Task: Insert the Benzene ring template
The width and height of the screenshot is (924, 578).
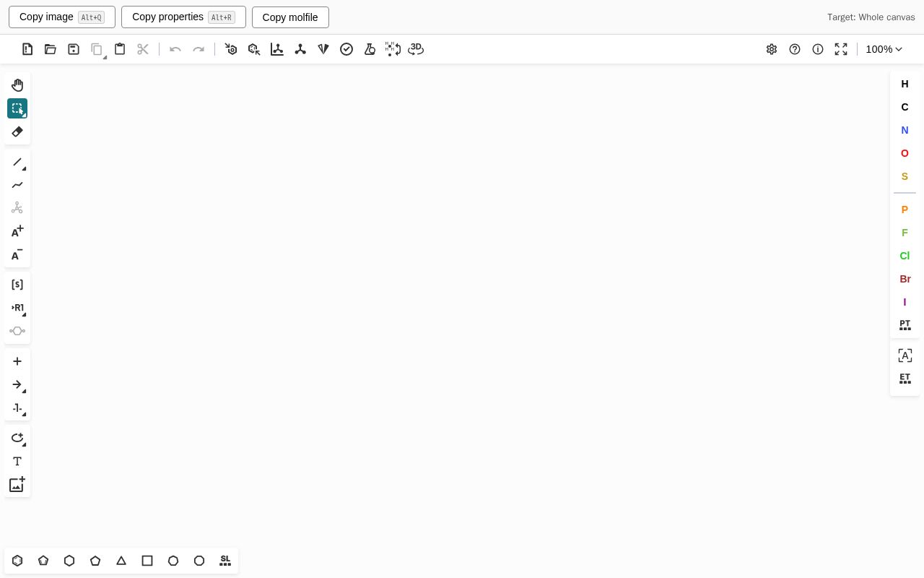Action: click(x=17, y=561)
